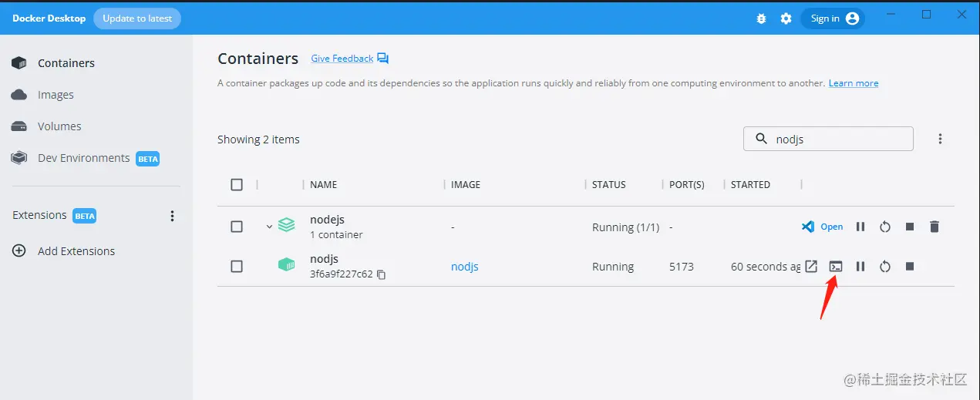Sort by STATUS column header
This screenshot has height=400, width=980.
point(609,185)
